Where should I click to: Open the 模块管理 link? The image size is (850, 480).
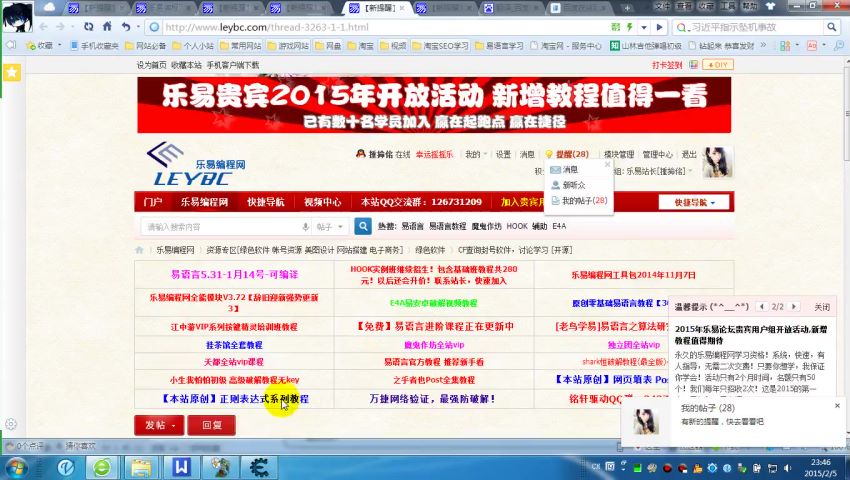tap(619, 155)
